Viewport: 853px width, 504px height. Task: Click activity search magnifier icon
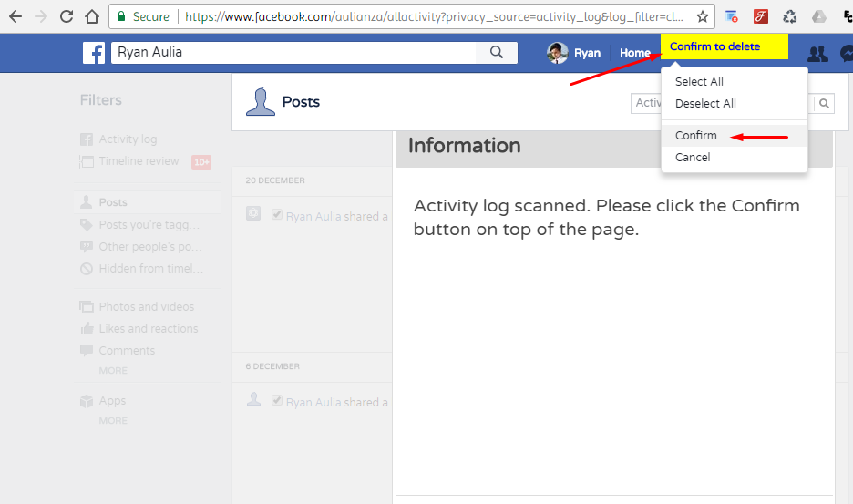pos(824,103)
